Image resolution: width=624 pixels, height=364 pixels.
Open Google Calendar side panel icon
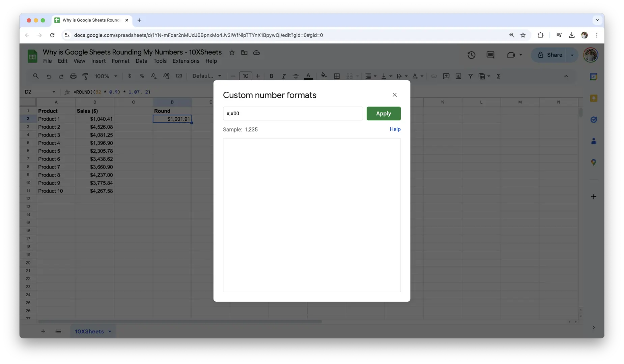point(593,77)
